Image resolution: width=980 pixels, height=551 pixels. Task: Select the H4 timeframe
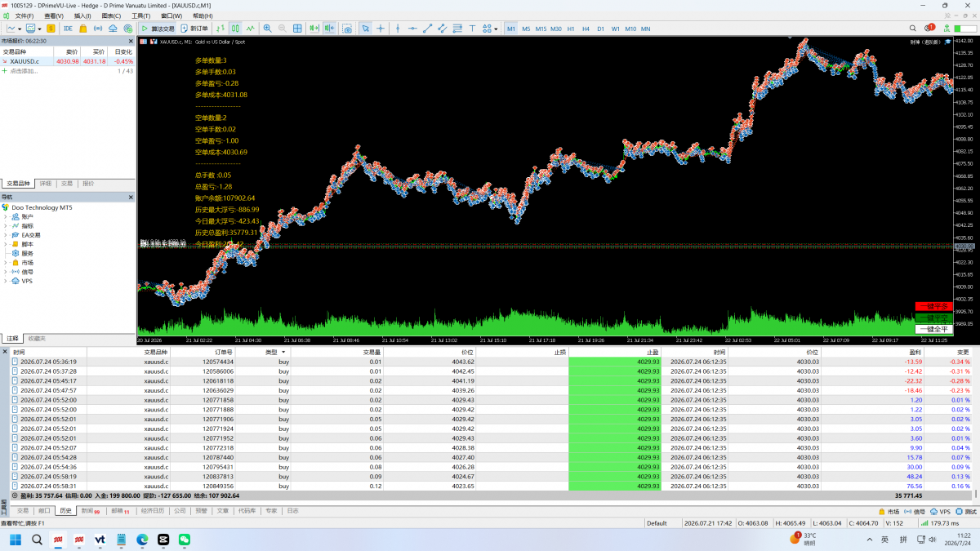[586, 29]
